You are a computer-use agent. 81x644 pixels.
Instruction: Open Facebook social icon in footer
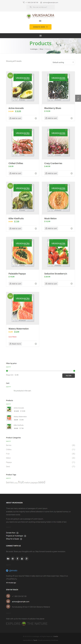[x=17, y=559]
